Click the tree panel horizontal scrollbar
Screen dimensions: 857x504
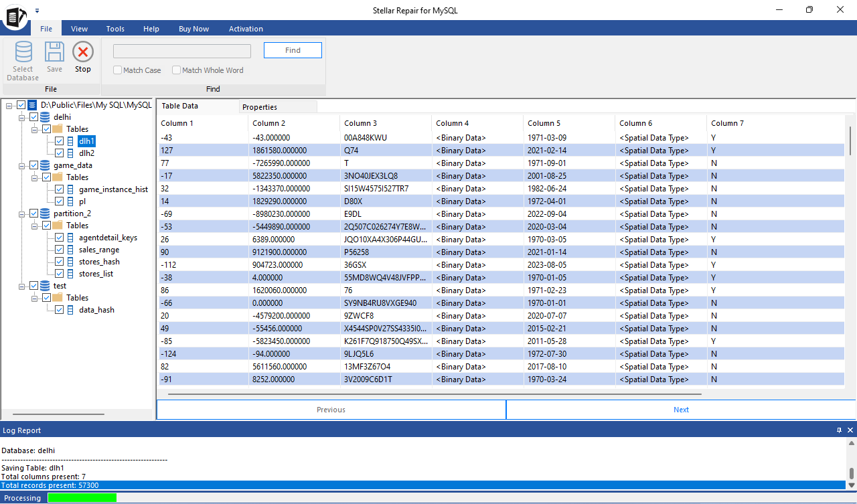(x=58, y=414)
